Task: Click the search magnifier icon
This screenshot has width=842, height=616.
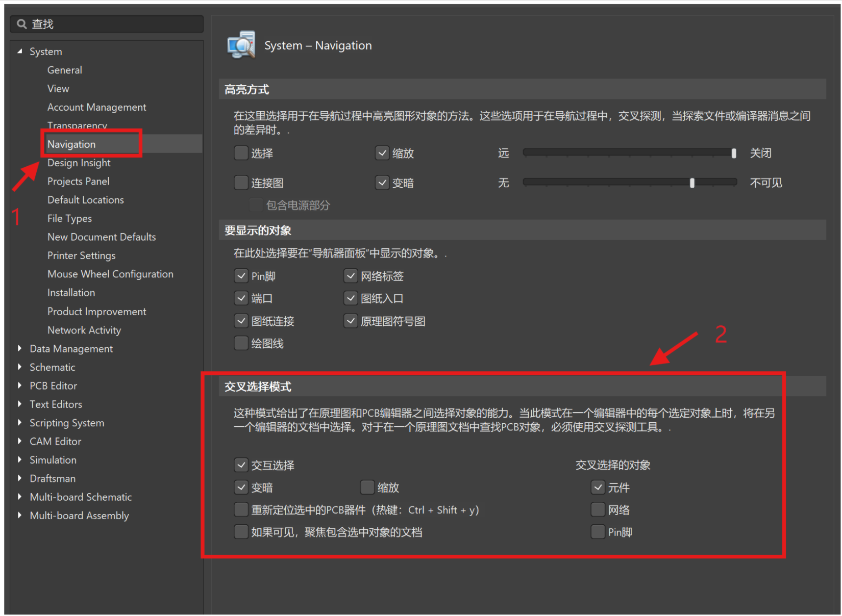Action: coord(21,24)
